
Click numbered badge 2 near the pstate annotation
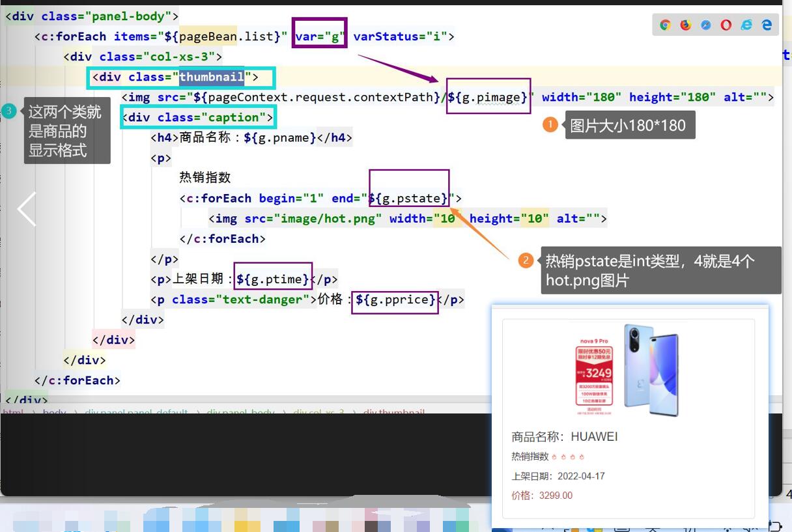click(525, 261)
